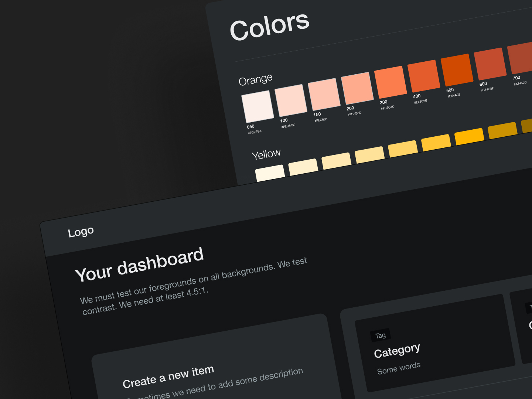Screen dimensions: 532x399
Task: Select the Orange palette section label
Action: [x=256, y=79]
